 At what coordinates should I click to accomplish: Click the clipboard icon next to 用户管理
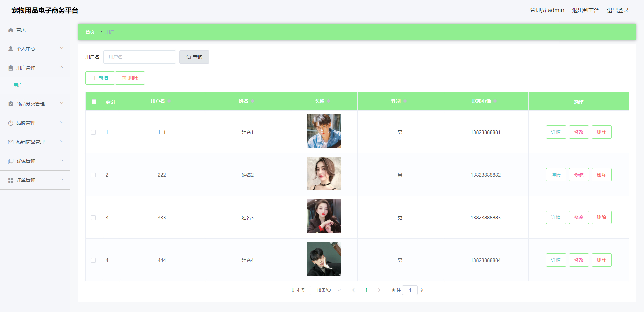pyautogui.click(x=11, y=68)
